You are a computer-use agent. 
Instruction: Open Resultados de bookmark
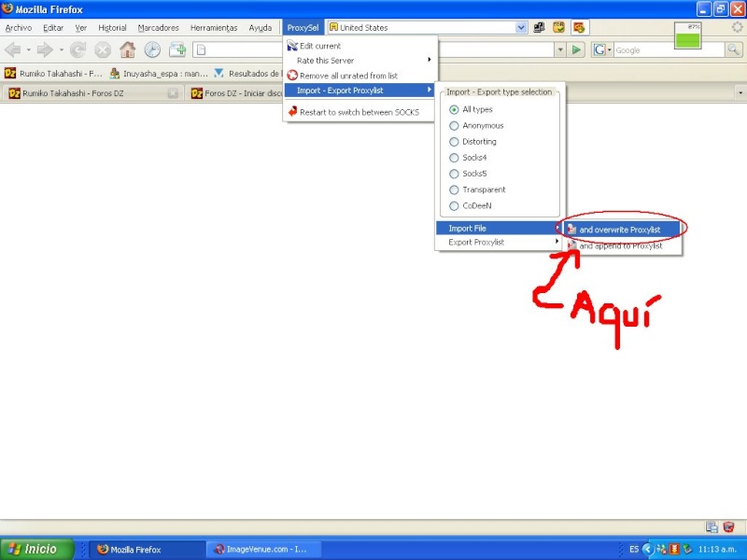(x=247, y=74)
